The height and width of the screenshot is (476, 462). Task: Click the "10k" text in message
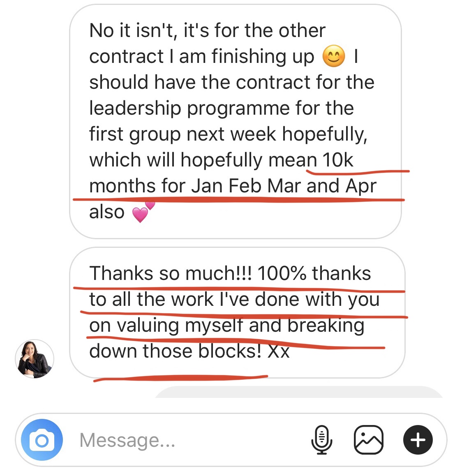[x=337, y=160]
